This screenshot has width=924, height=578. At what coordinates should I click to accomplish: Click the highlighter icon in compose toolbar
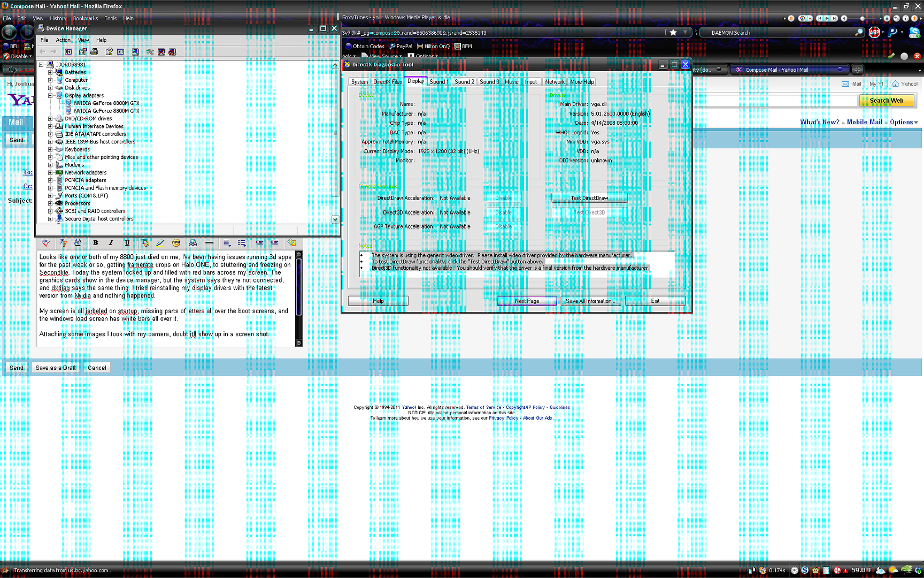point(160,243)
